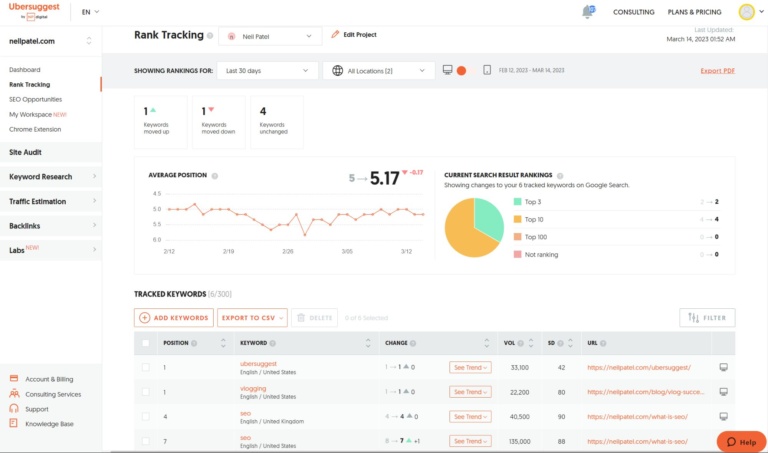Expand the Labs section
768x453 pixels.
tap(51, 250)
